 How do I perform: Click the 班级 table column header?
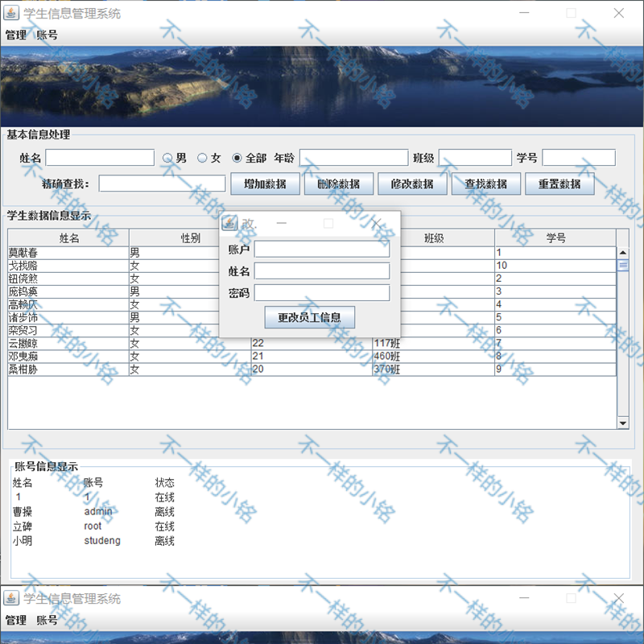point(433,237)
